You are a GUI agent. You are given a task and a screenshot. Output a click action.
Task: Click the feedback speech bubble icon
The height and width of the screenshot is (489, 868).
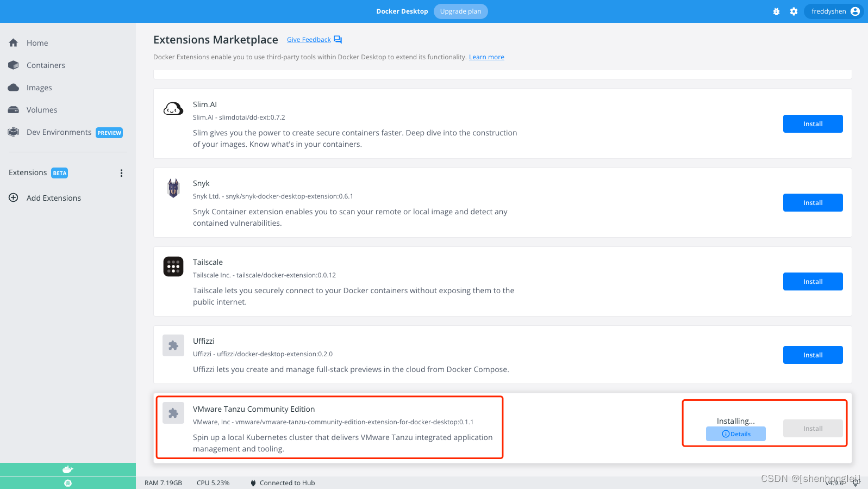(x=338, y=40)
